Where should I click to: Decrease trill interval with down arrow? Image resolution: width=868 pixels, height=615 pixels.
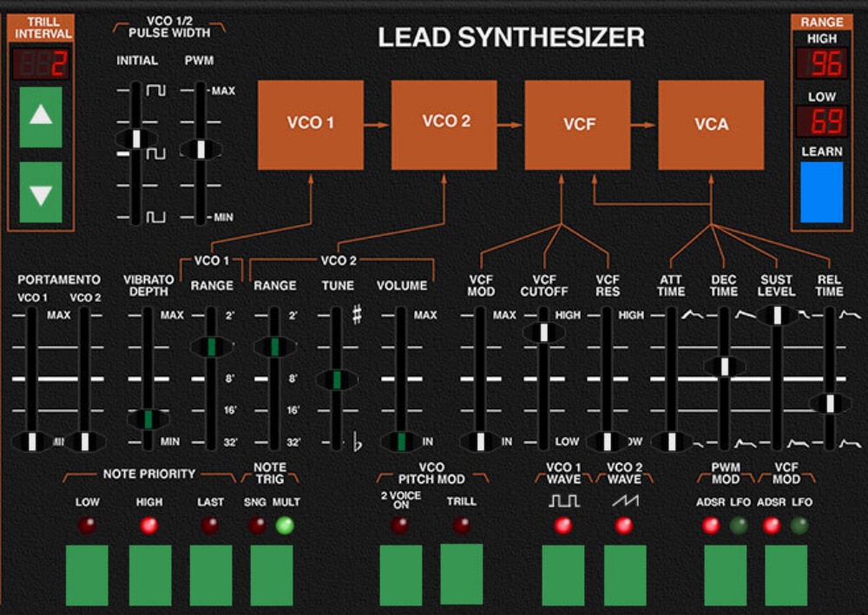coord(41,192)
